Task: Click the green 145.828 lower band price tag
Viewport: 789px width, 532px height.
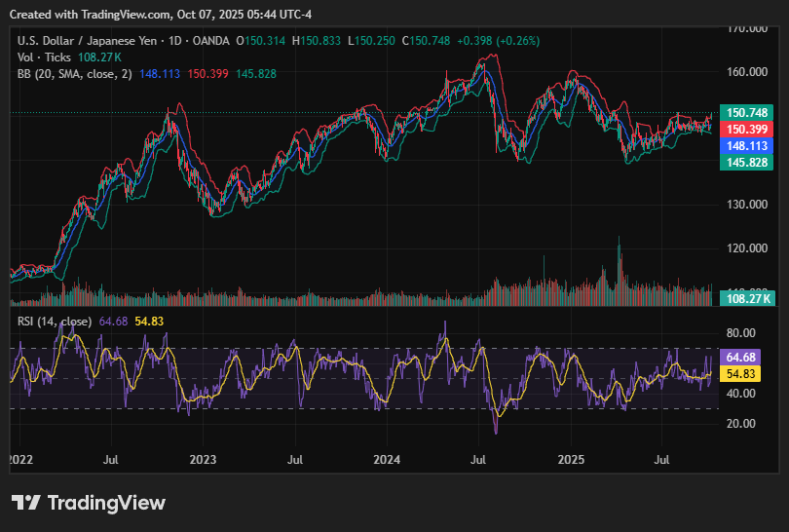Action: [744, 161]
